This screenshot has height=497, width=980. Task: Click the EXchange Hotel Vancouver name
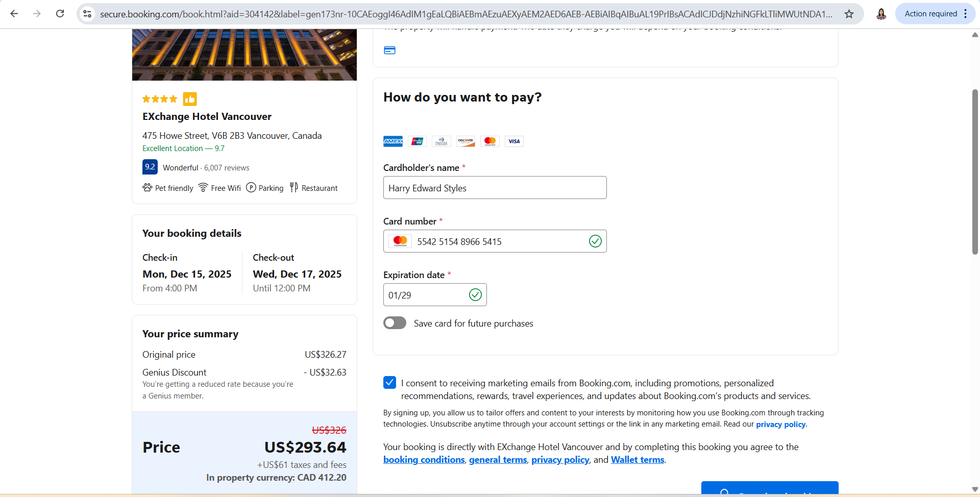(x=207, y=117)
